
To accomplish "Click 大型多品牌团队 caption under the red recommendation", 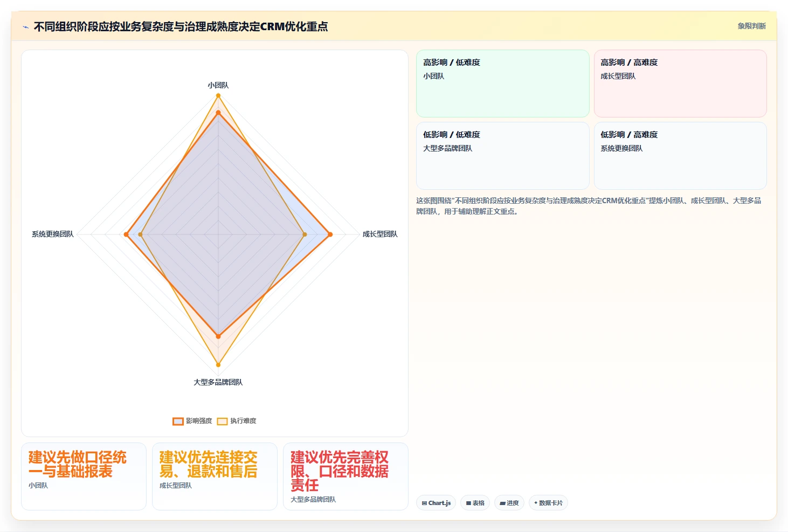I will [x=313, y=500].
